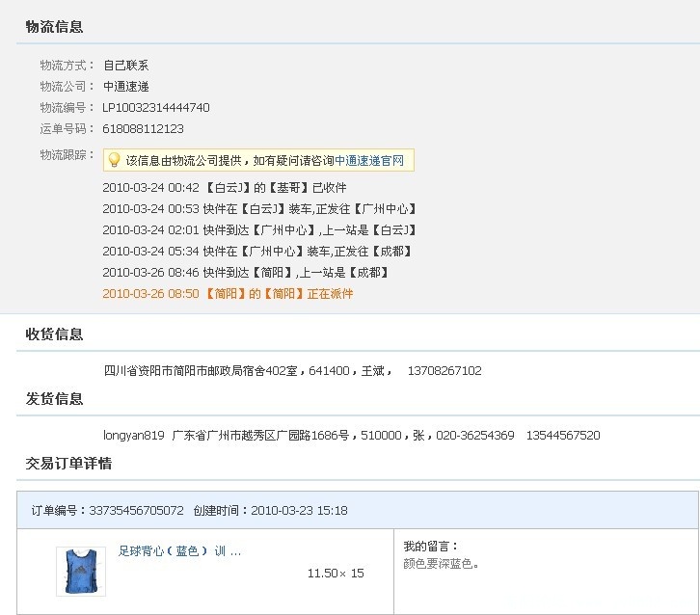
Task: Click the 物流信息 section heading
Action: coord(54,27)
